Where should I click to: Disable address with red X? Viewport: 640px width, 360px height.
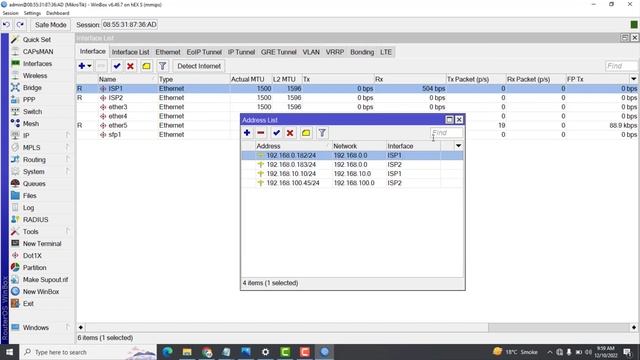coord(290,133)
